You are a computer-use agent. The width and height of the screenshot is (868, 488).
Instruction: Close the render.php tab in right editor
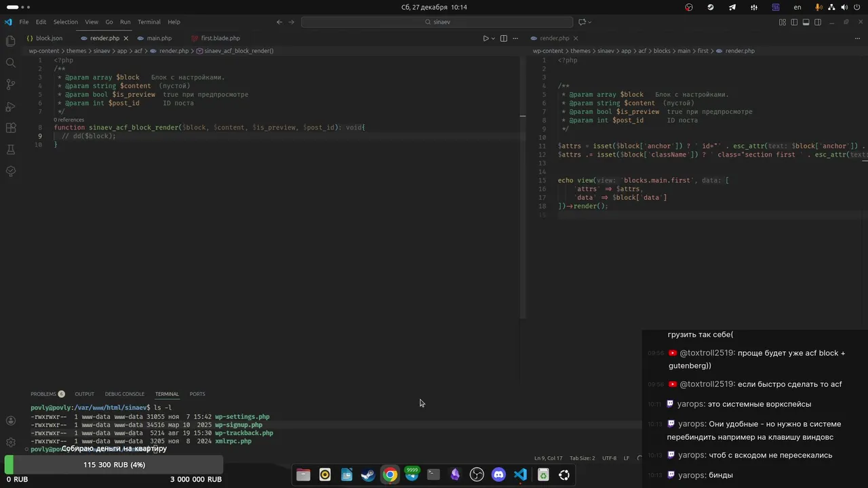(575, 39)
